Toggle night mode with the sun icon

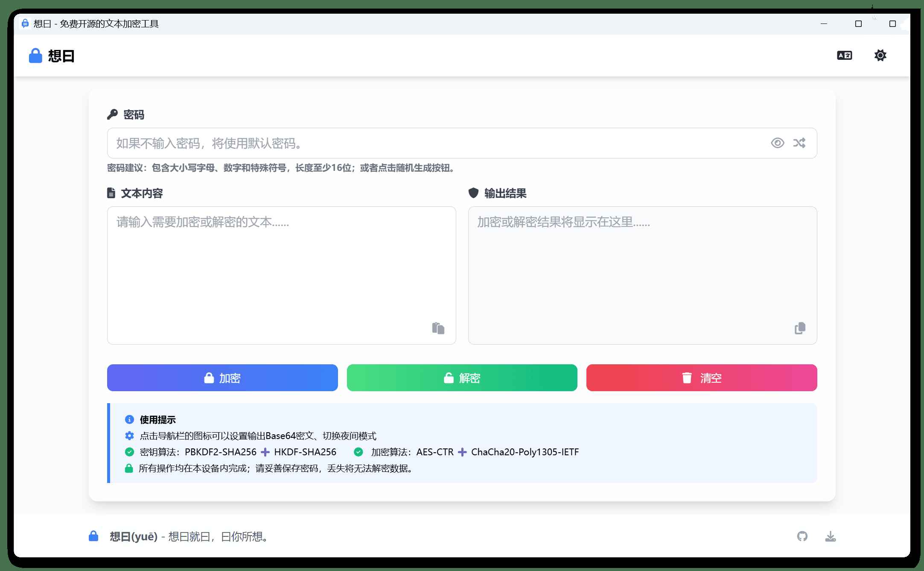pos(880,56)
